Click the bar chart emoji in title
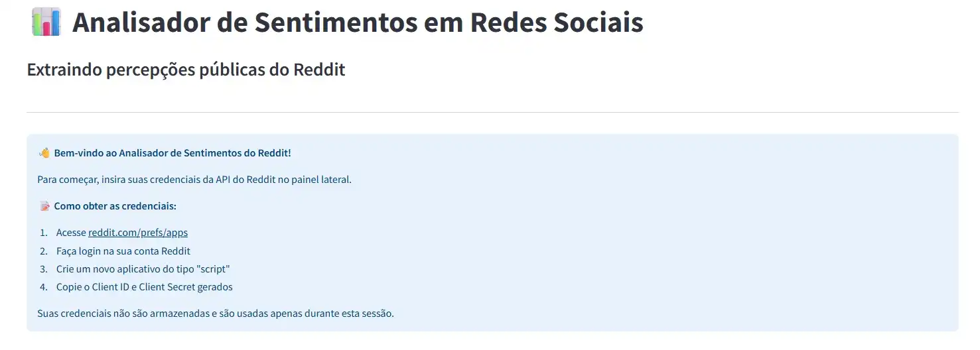This screenshot has height=350, width=980. pos(46,22)
